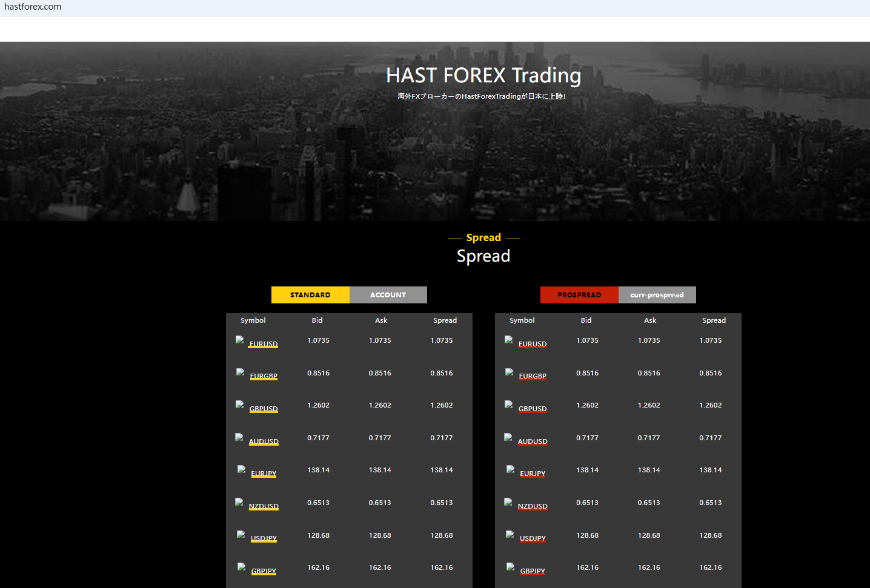Click the broken flag image beside USDJPY in the Standard table
The height and width of the screenshot is (588, 870).
pyautogui.click(x=241, y=535)
